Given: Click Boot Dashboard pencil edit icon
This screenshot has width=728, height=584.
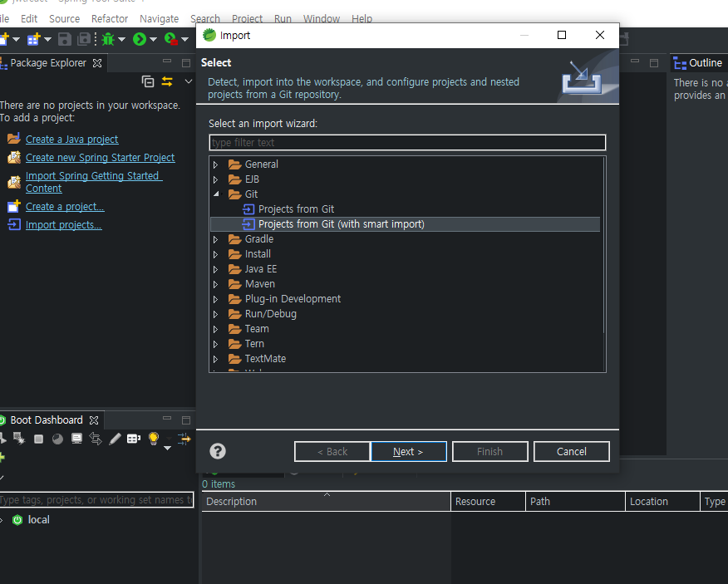Looking at the screenshot, I should point(115,439).
